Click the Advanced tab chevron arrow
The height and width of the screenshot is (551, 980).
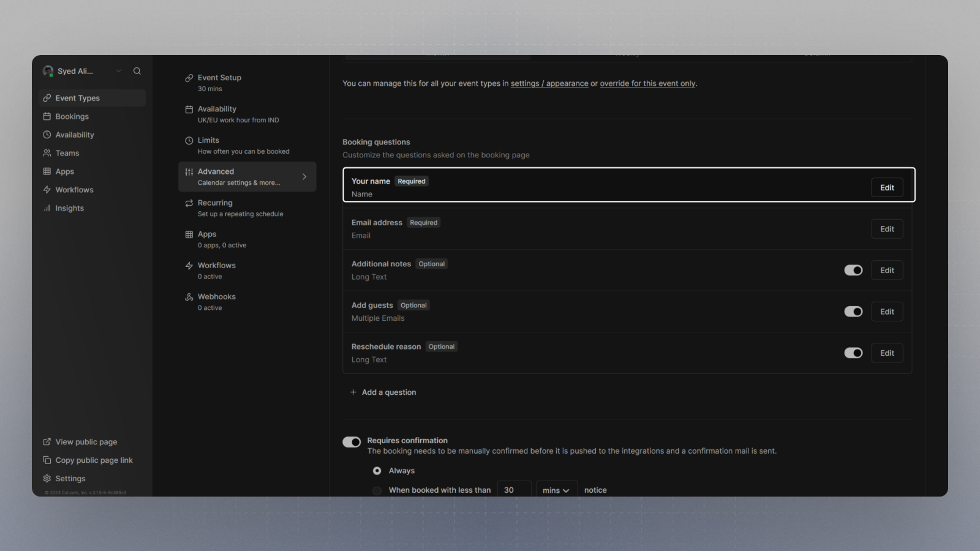[x=304, y=177]
